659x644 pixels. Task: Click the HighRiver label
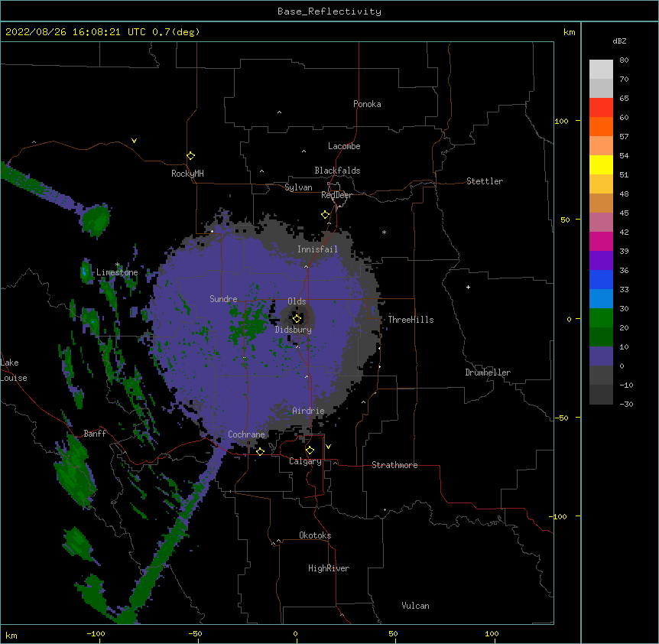[329, 568]
